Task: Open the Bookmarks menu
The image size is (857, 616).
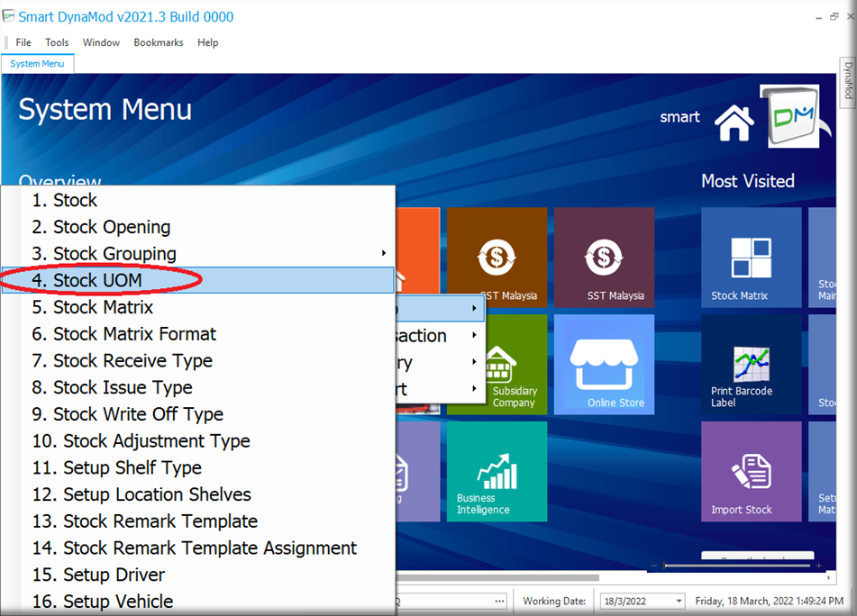Action: point(159,42)
